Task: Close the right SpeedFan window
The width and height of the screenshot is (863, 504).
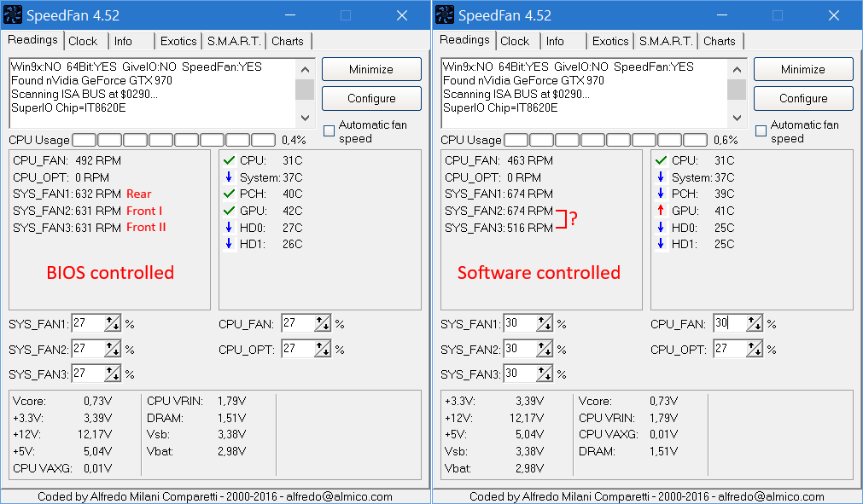Action: click(x=834, y=15)
